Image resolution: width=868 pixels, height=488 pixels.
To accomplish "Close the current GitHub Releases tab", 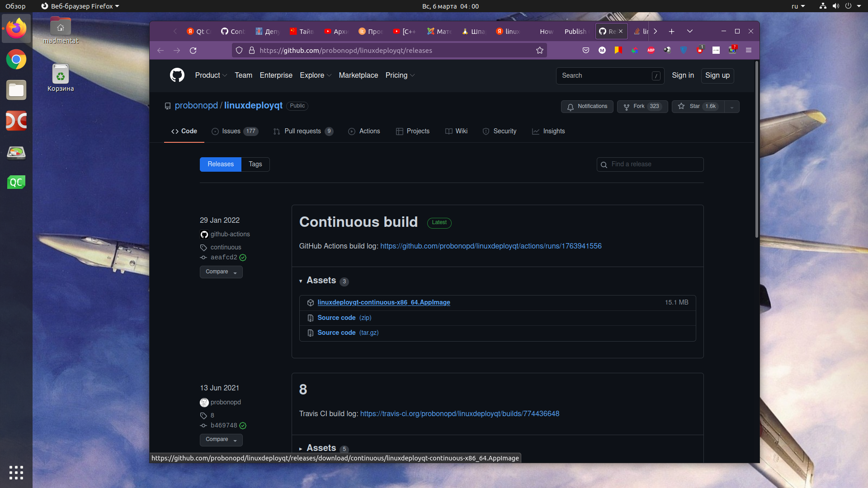I will pos(621,31).
